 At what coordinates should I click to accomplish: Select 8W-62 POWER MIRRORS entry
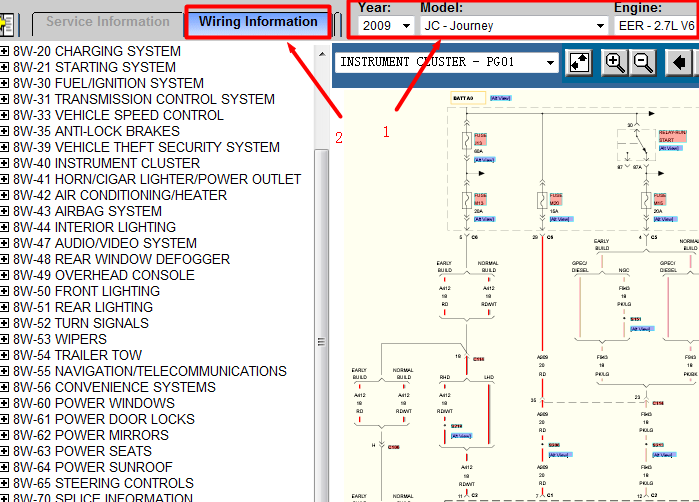(x=91, y=436)
